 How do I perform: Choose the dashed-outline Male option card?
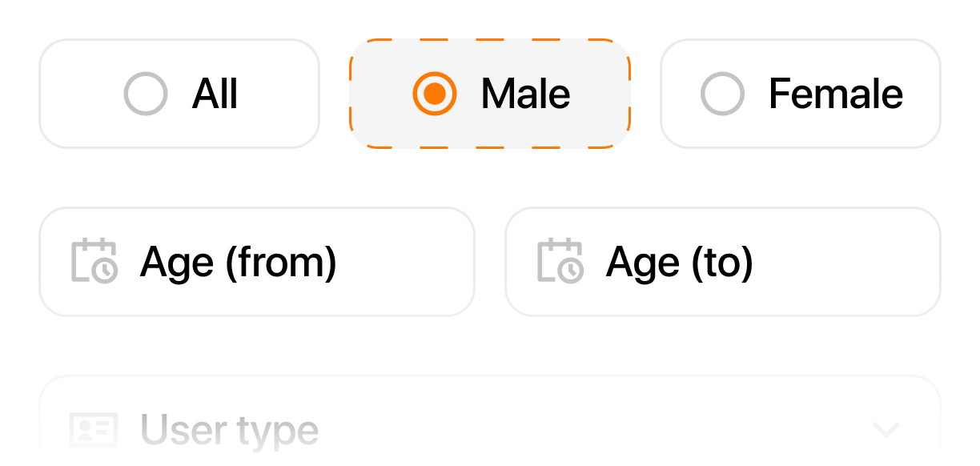pyautogui.click(x=490, y=94)
